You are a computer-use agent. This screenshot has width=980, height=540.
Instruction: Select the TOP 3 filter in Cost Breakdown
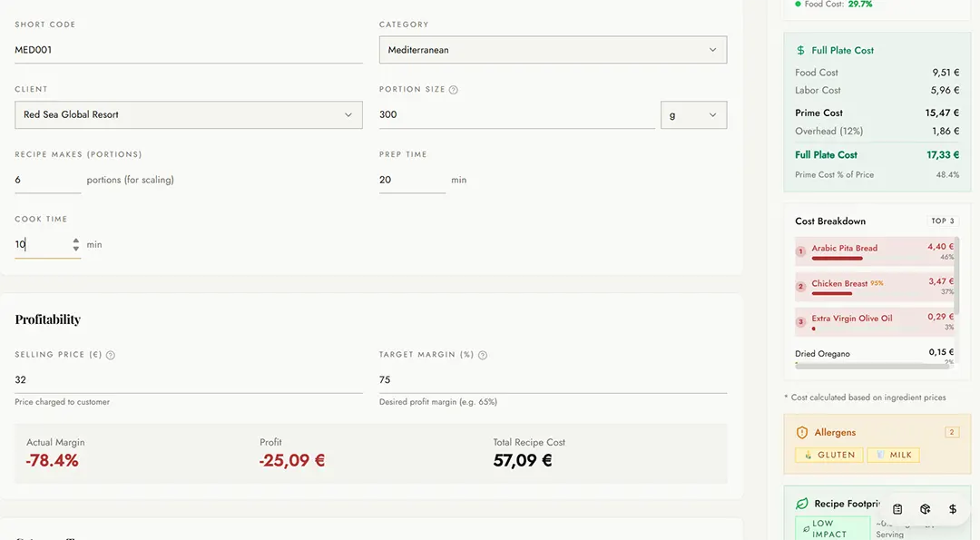coord(942,221)
